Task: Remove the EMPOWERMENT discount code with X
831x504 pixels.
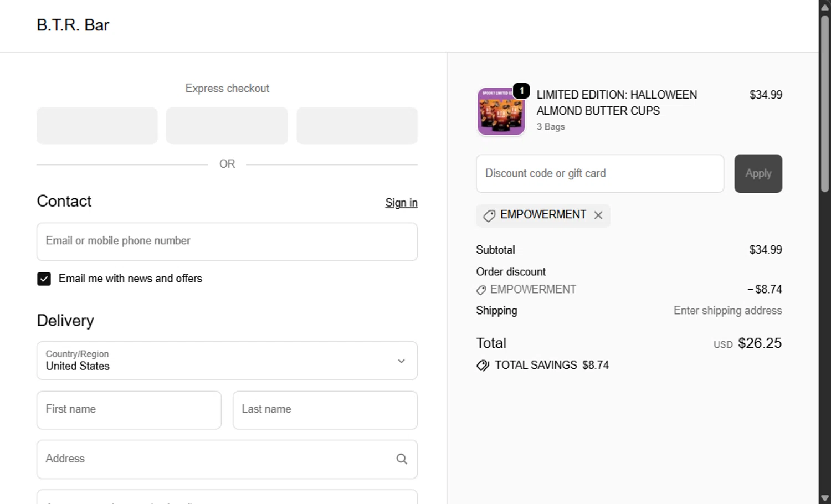Action: (x=598, y=215)
